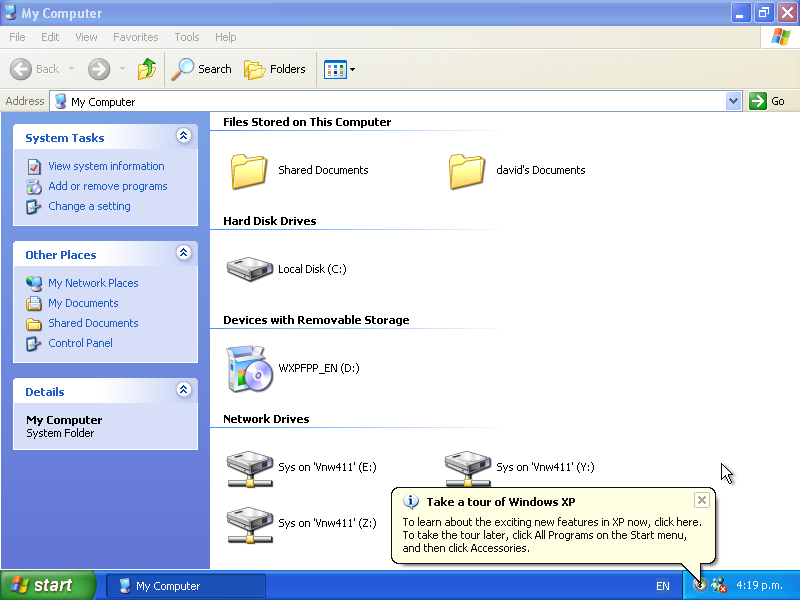The width and height of the screenshot is (800, 600).
Task: Click the Take a tour balloon text
Action: (x=552, y=535)
